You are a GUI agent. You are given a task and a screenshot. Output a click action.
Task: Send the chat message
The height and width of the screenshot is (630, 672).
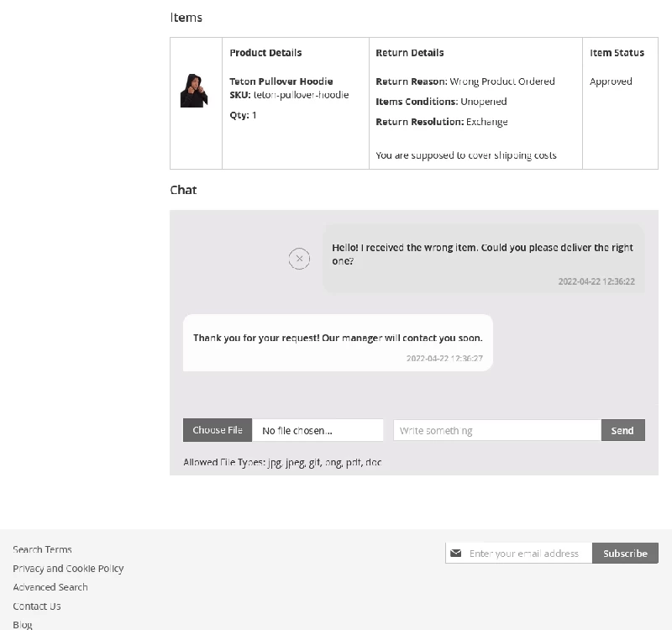pos(622,430)
